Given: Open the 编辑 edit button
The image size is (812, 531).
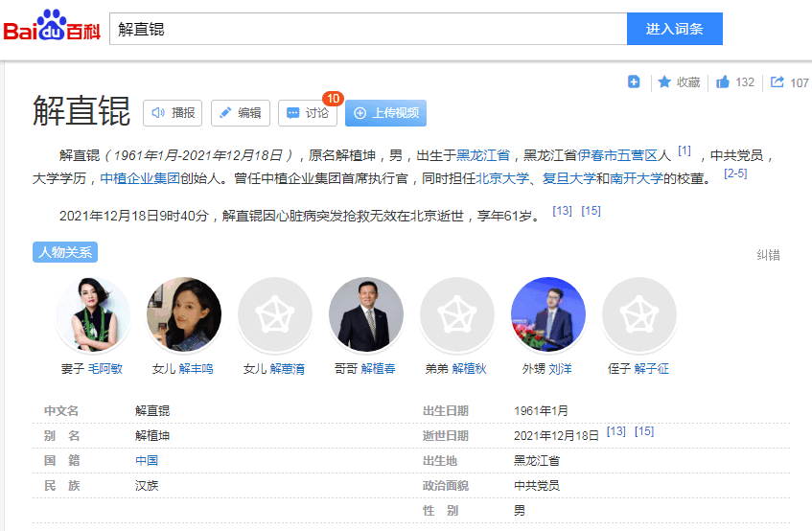Looking at the screenshot, I should 241,113.
